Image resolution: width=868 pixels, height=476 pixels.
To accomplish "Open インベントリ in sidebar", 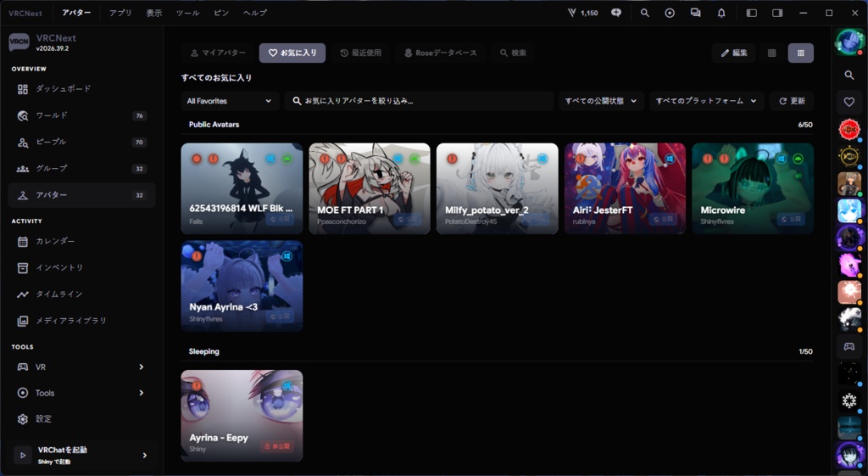I will click(82, 267).
